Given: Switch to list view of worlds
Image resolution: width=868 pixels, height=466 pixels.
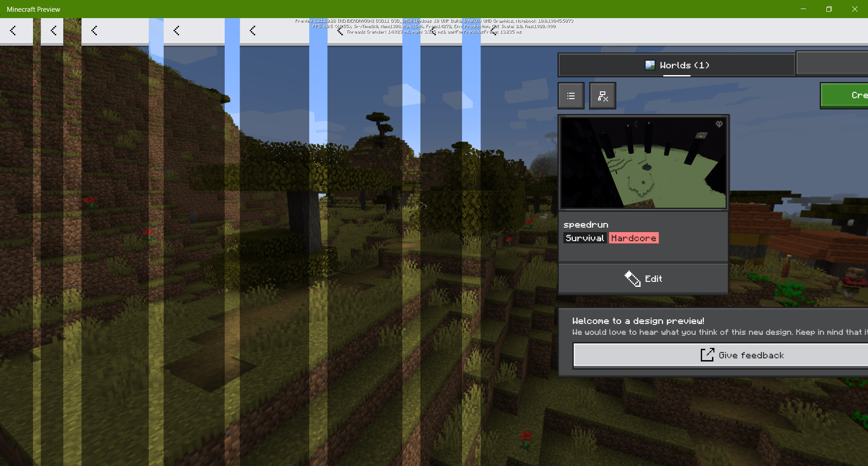Looking at the screenshot, I should [x=571, y=96].
